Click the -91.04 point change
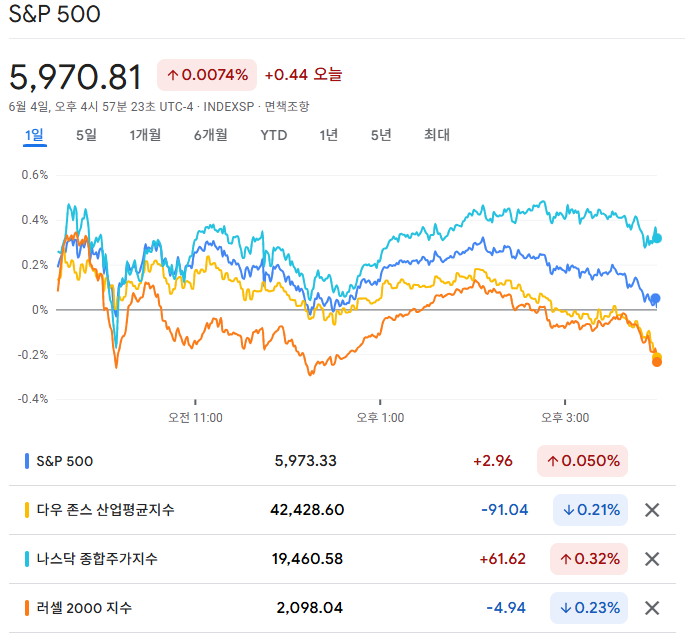The width and height of the screenshot is (685, 635). click(505, 510)
